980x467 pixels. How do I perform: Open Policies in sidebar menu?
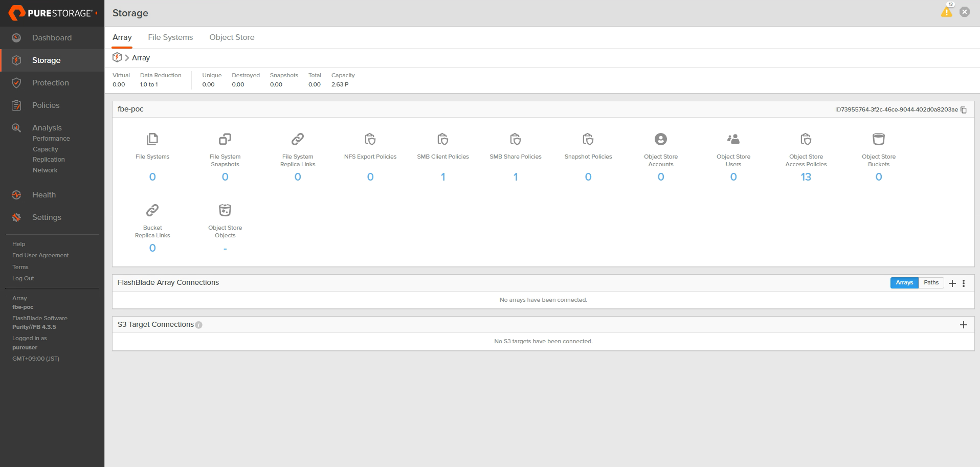pos(46,105)
